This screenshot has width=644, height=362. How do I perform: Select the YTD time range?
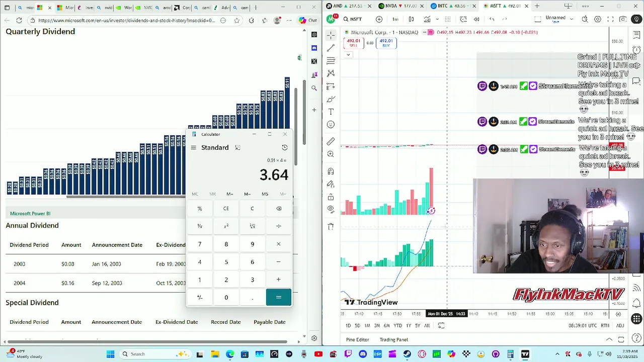[x=397, y=326]
